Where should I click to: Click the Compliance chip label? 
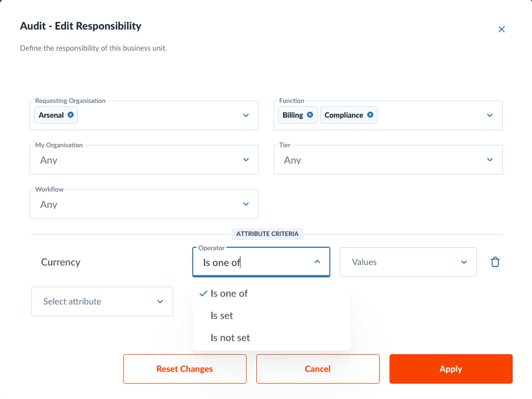[344, 115]
